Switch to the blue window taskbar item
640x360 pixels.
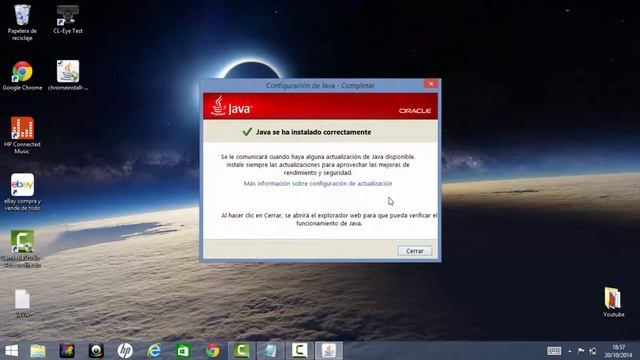pos(270,351)
